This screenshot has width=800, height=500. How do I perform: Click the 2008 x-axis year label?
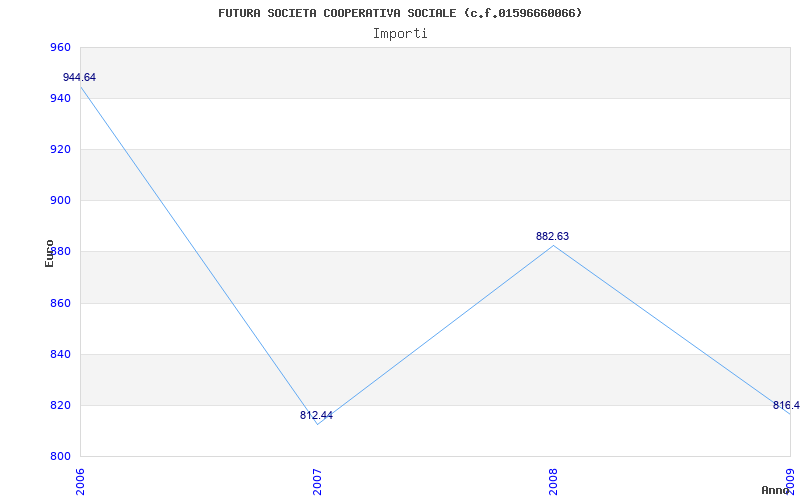click(x=554, y=479)
